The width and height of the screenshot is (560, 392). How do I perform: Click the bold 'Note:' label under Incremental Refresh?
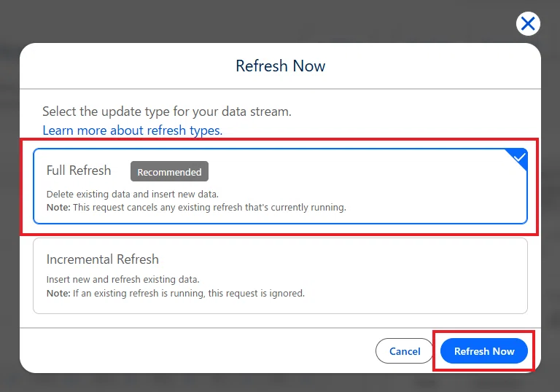[58, 293]
